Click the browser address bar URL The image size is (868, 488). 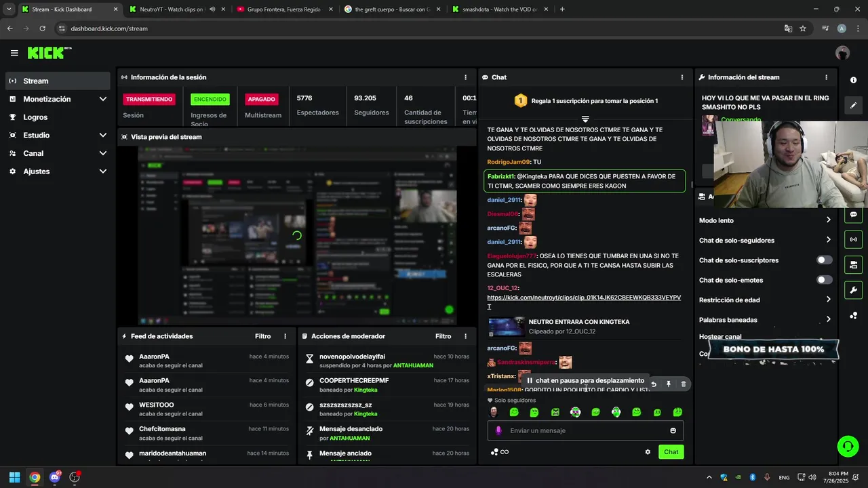[x=109, y=28]
